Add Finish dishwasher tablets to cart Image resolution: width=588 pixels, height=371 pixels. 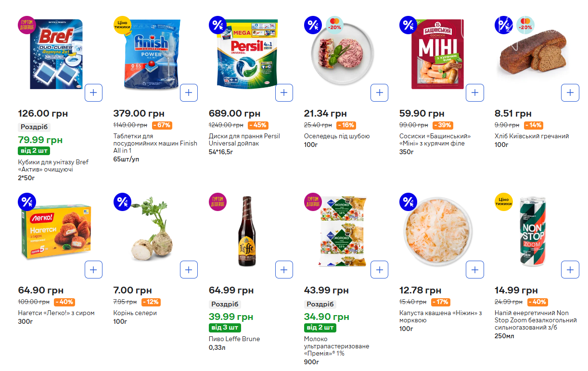pos(189,93)
